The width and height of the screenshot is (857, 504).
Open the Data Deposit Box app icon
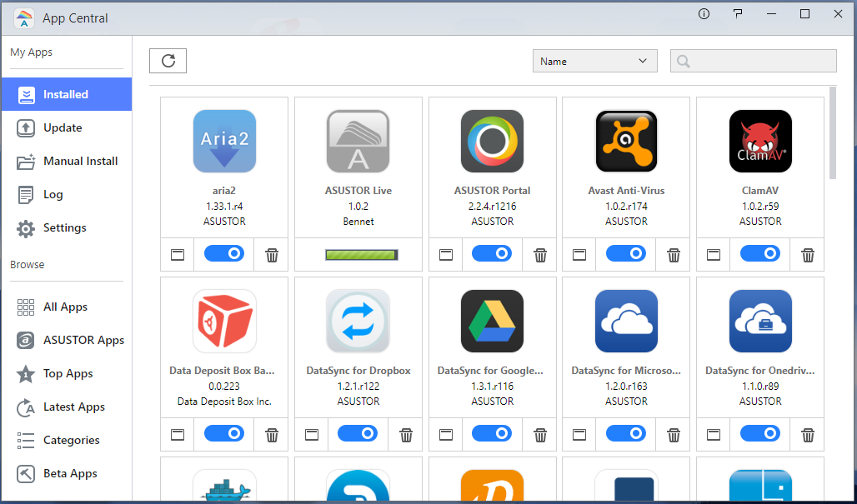[x=224, y=321]
